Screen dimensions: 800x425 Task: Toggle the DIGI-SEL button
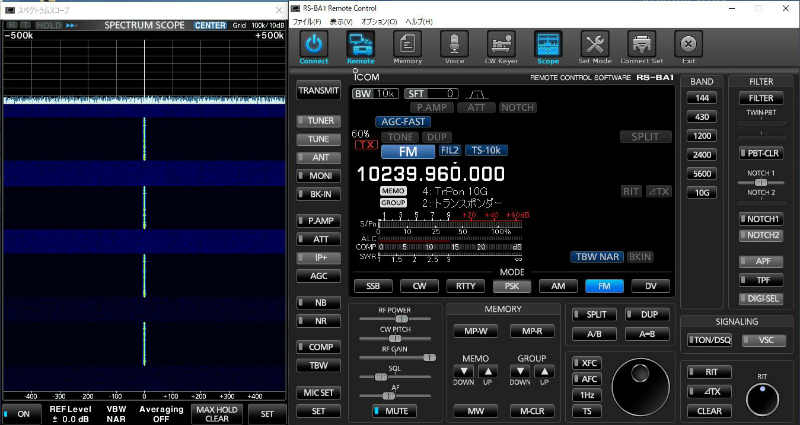tap(761, 299)
